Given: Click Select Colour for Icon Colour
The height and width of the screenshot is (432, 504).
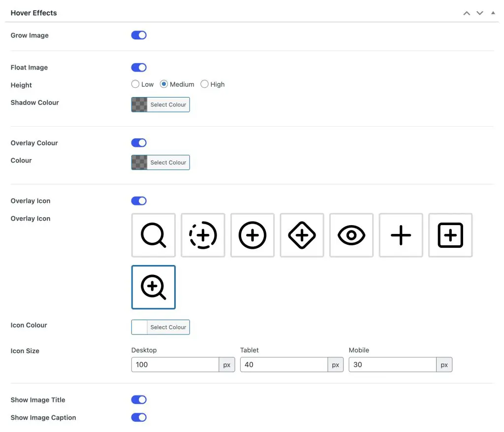Looking at the screenshot, I should 168,327.
